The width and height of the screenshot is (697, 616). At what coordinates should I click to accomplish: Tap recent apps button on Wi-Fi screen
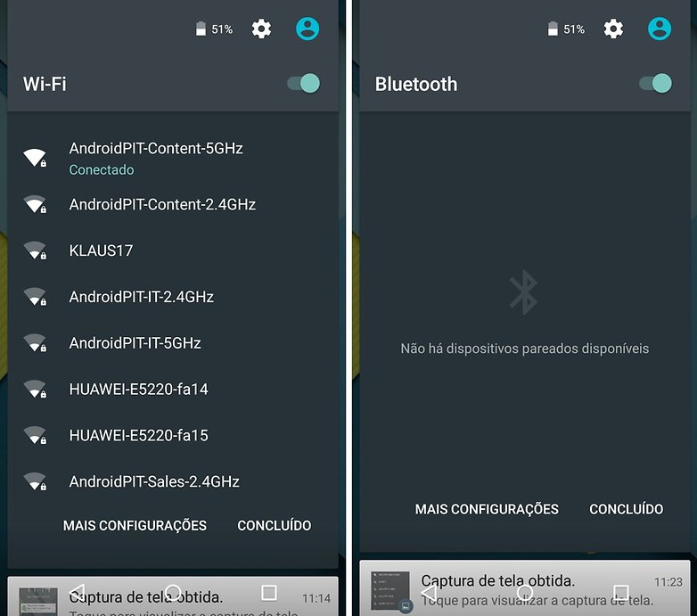pos(269,593)
